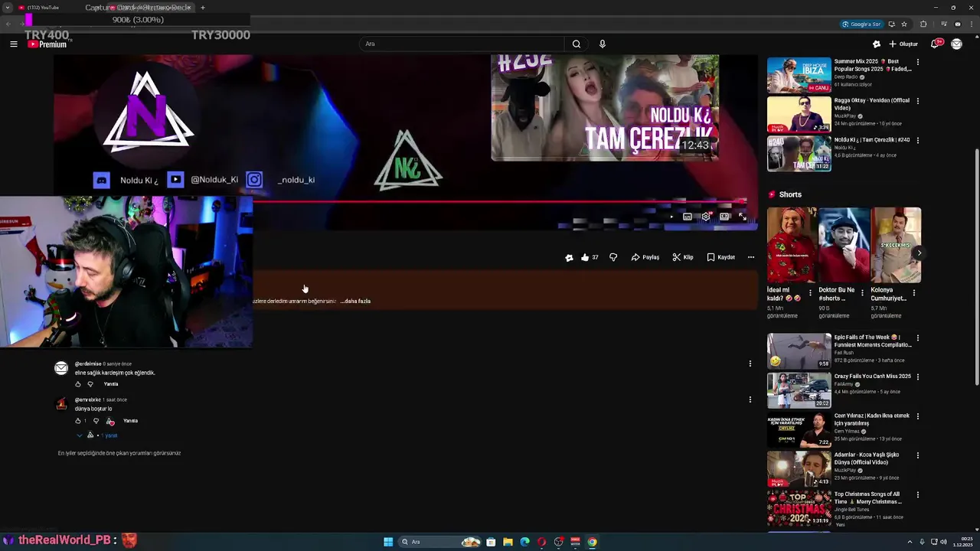
Task: Open Cem Yılmaz Kadın ikna etmek video
Action: coord(799,430)
